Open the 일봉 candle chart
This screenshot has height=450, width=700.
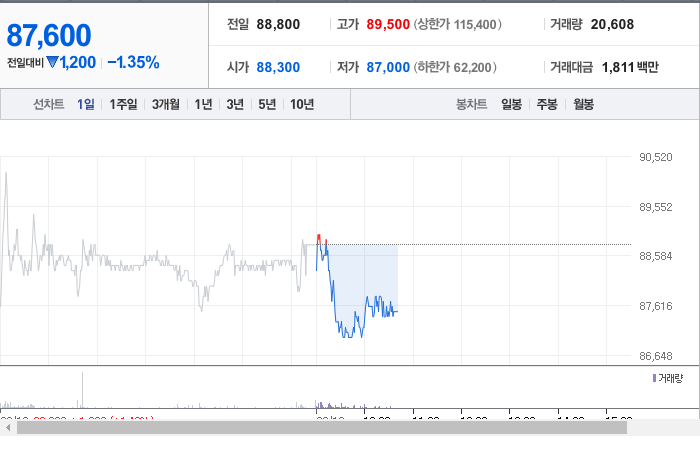tap(512, 104)
